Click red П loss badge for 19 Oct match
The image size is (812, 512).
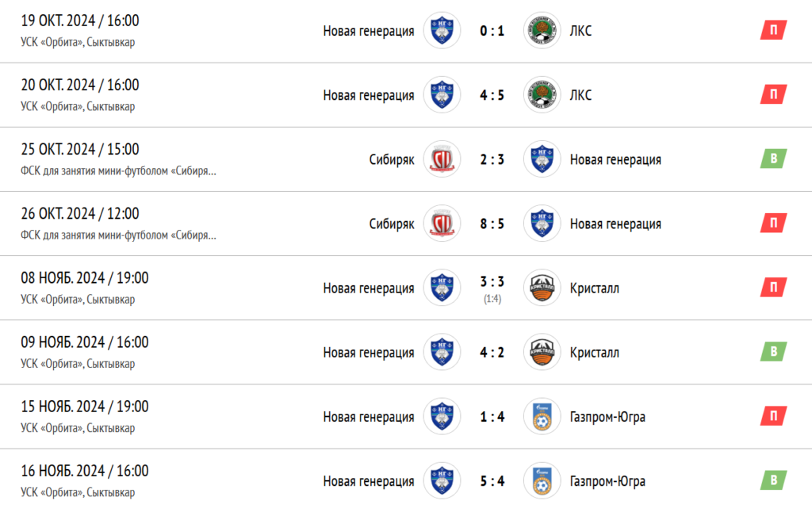[x=774, y=30]
